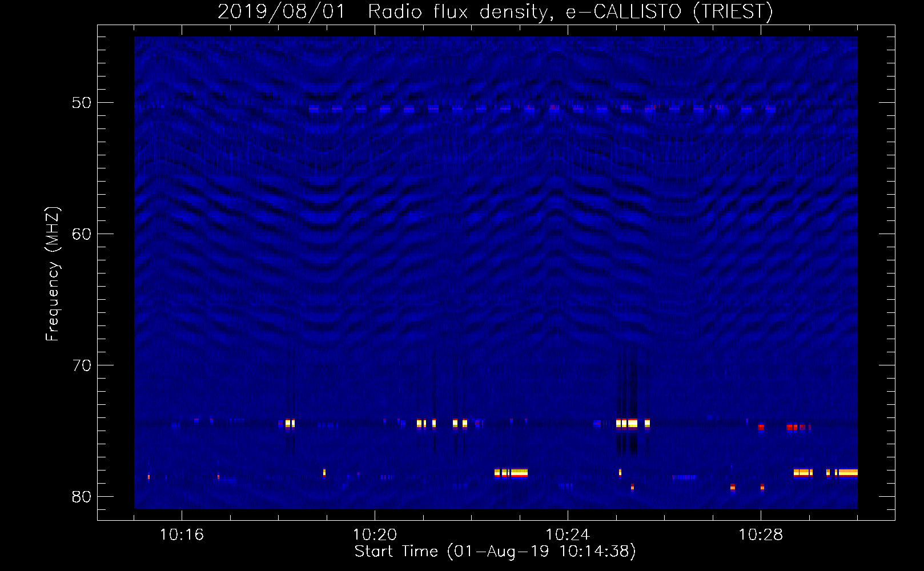This screenshot has height=571, width=924.
Task: Select the Frequency (MHZ) axis label
Action: pos(52,274)
